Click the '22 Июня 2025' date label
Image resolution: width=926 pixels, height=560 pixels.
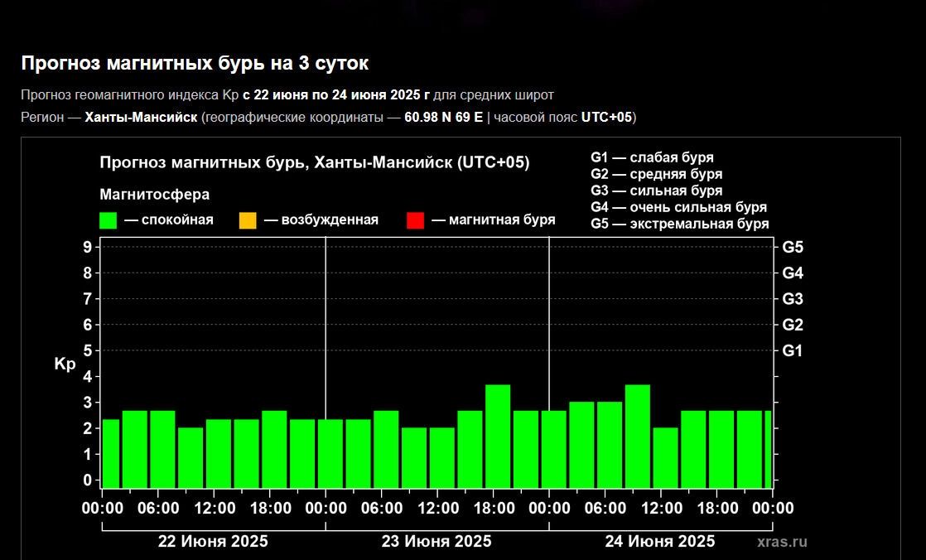click(213, 542)
